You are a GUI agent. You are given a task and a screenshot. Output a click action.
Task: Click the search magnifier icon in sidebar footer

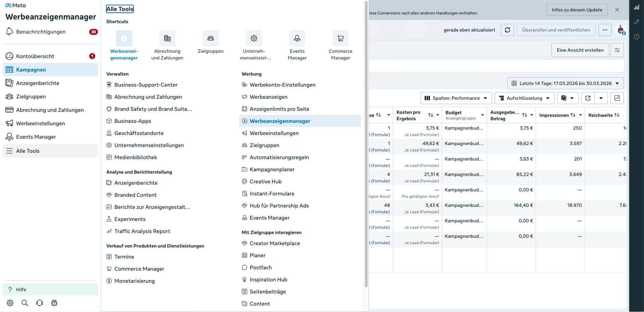coord(25,303)
